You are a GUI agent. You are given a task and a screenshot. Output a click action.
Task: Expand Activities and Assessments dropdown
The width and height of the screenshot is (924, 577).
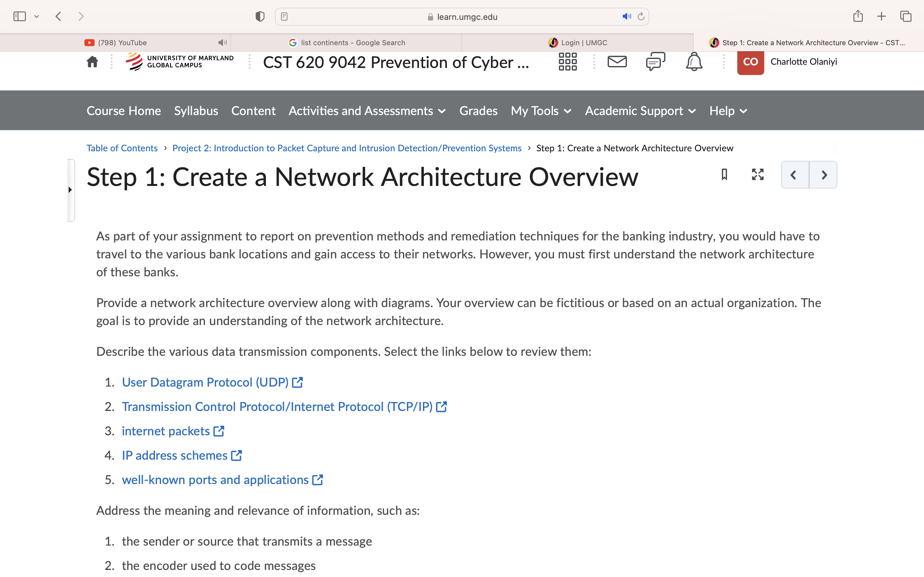(x=367, y=111)
